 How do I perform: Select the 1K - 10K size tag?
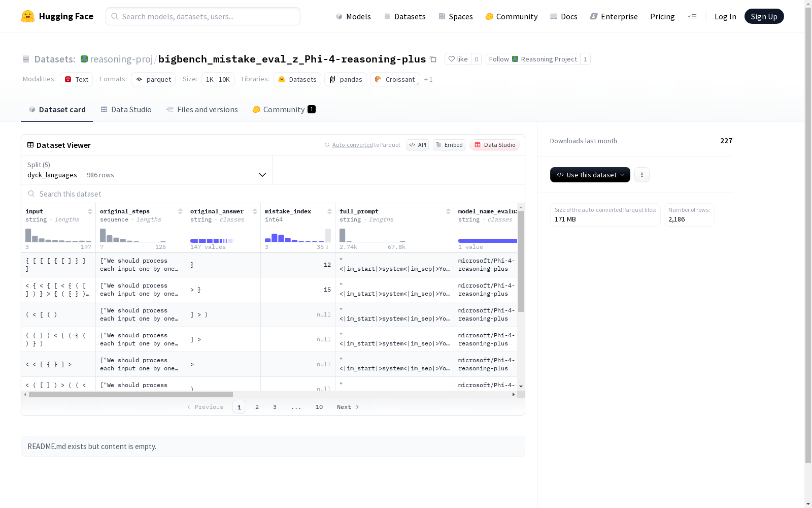pos(218,79)
